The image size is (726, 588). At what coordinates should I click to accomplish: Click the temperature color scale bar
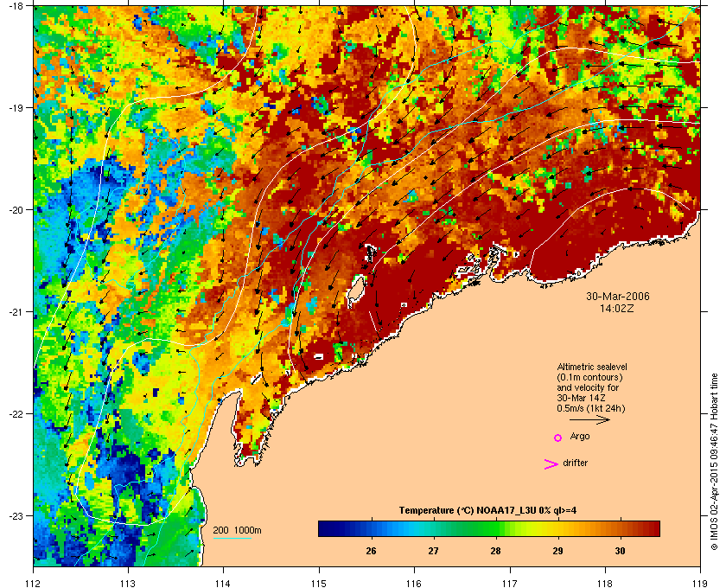click(x=489, y=528)
